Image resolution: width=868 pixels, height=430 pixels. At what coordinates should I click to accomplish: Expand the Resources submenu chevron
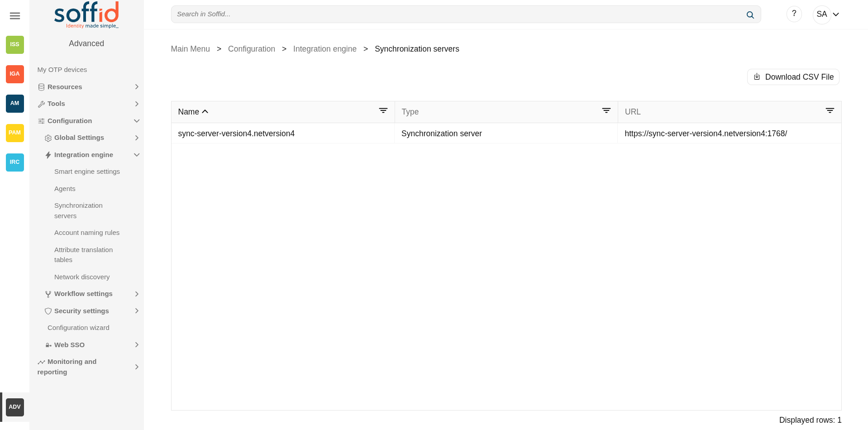[137, 87]
